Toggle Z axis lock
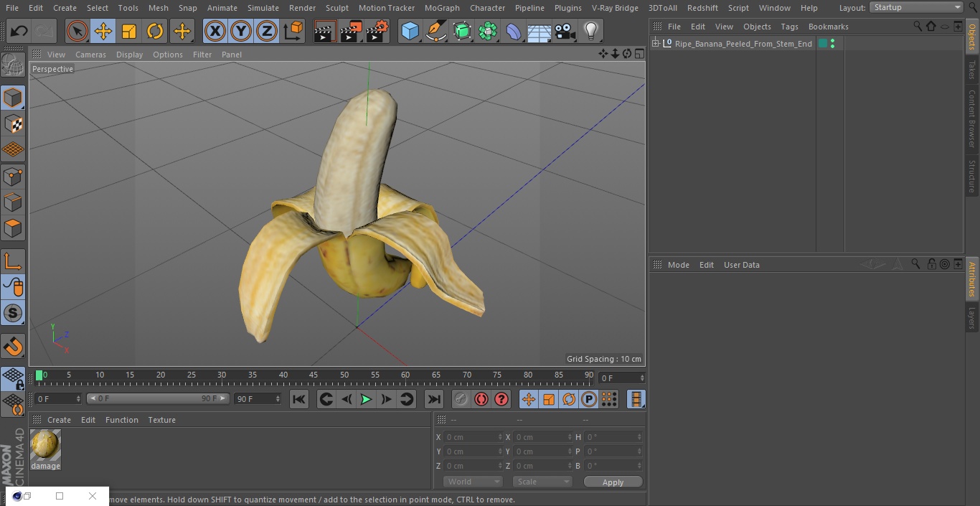 coord(267,31)
